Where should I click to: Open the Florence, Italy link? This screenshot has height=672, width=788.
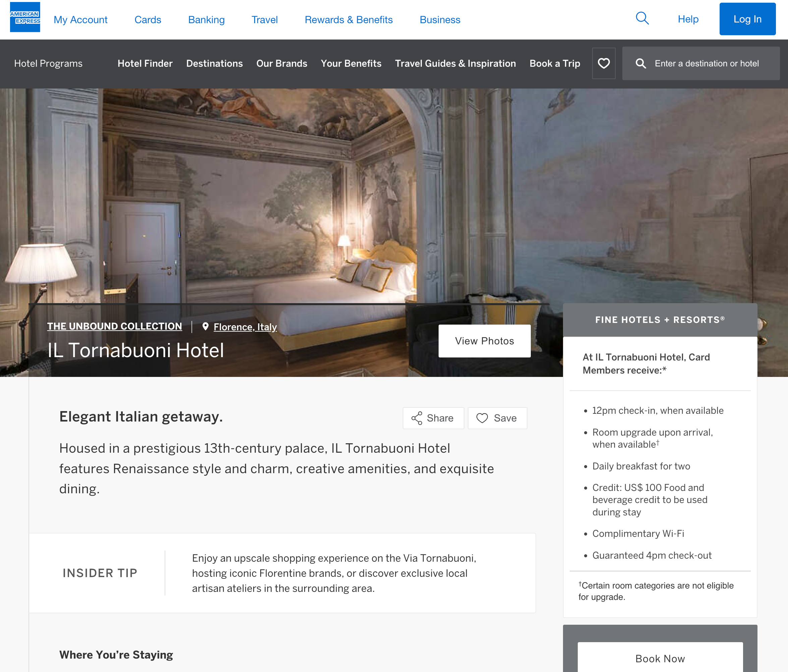(245, 327)
